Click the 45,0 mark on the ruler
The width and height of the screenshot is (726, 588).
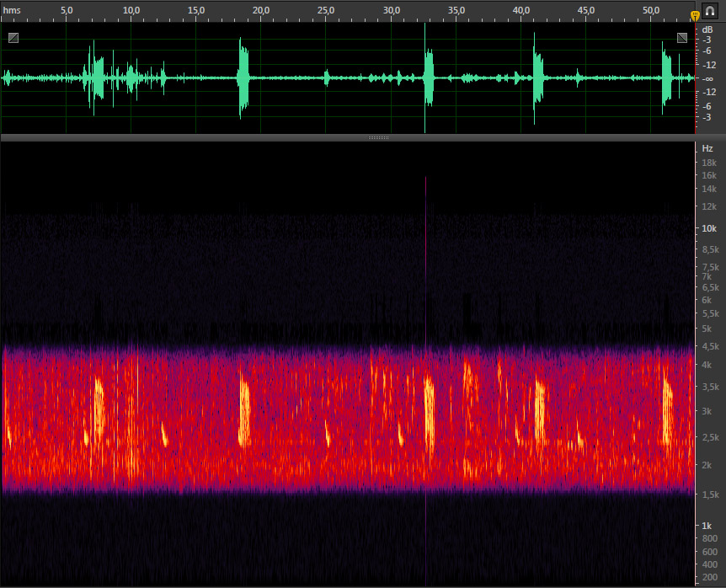click(585, 10)
